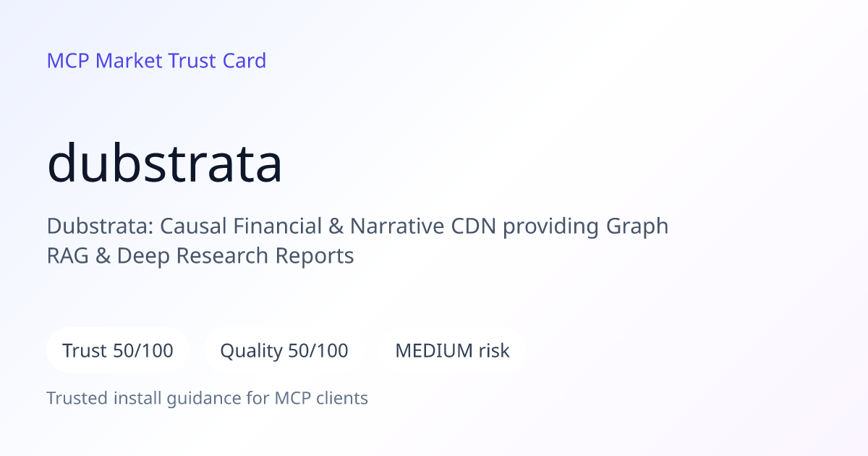Select the dubstrata title text
Screen dimensions: 868x456
click(165, 163)
